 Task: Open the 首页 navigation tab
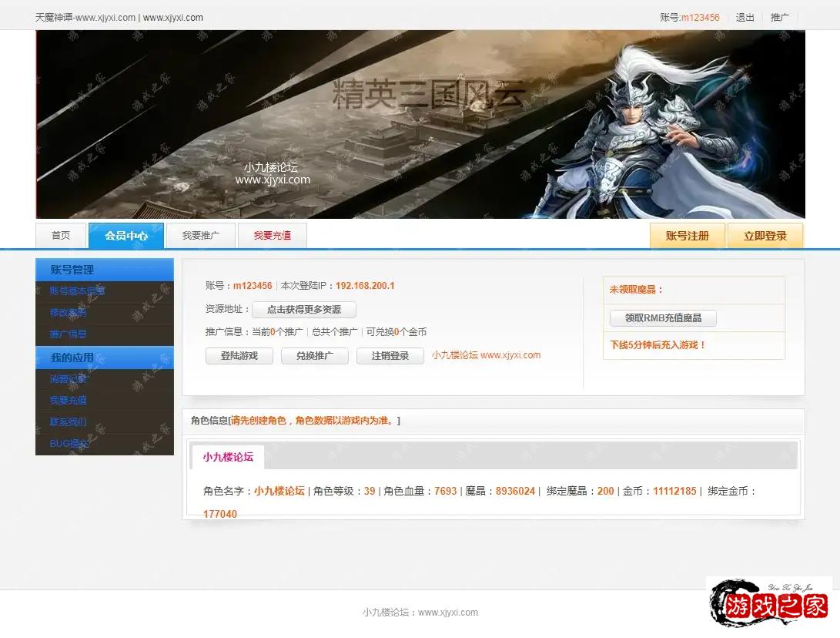pos(61,236)
